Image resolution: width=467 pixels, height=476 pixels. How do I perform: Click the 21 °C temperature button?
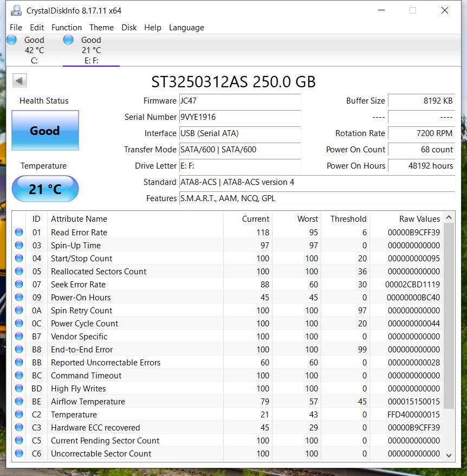tap(45, 189)
